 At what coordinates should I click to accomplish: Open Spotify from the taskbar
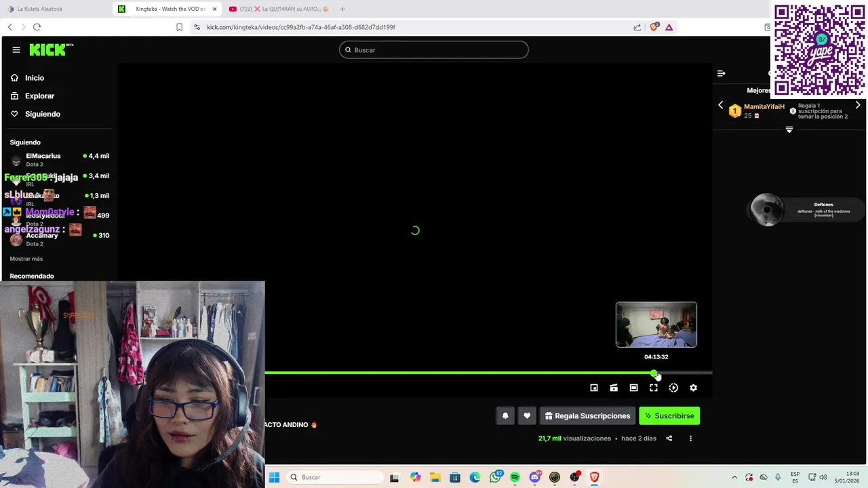pyautogui.click(x=515, y=477)
